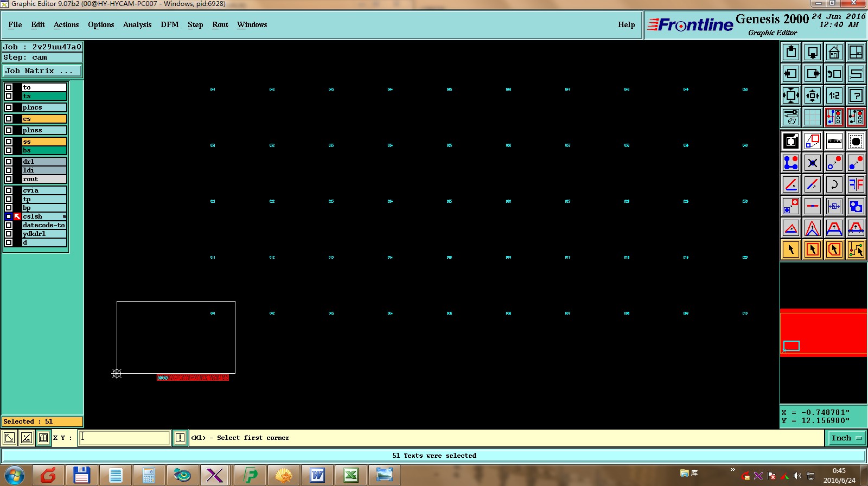Open the DFM menu
The width and height of the screenshot is (868, 486).
coord(170,24)
